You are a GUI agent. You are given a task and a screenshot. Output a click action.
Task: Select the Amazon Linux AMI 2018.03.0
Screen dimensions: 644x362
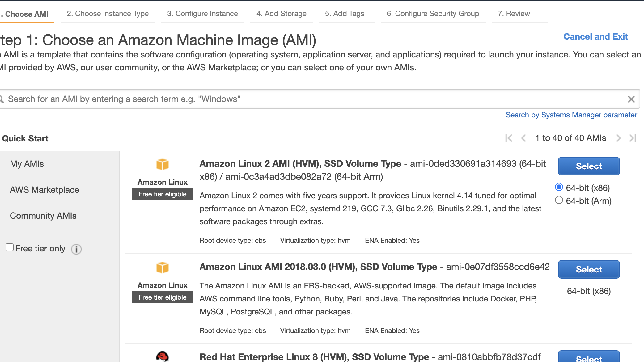pos(589,269)
